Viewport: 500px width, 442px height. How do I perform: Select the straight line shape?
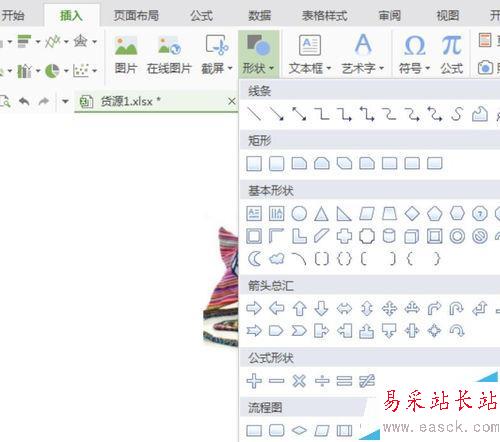pyautogui.click(x=254, y=114)
